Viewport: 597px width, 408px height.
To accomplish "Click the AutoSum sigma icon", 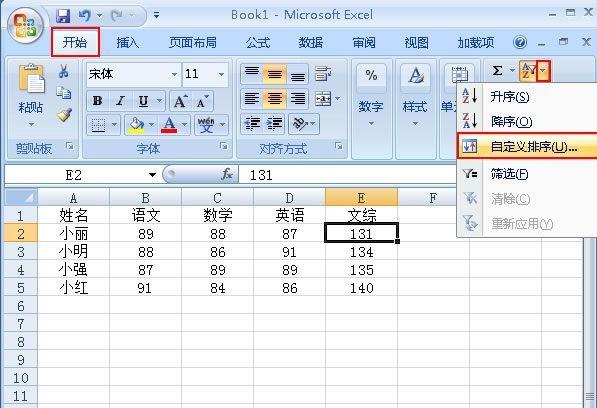I will pyautogui.click(x=497, y=71).
